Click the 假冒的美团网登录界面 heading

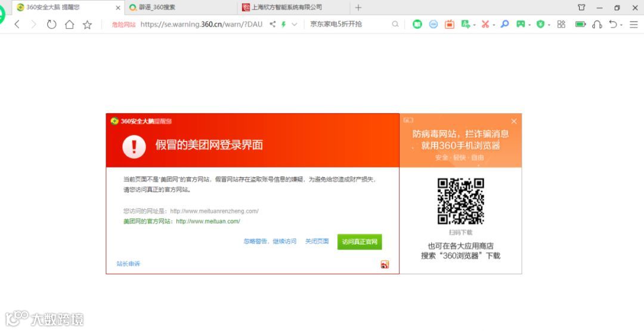pyautogui.click(x=209, y=145)
